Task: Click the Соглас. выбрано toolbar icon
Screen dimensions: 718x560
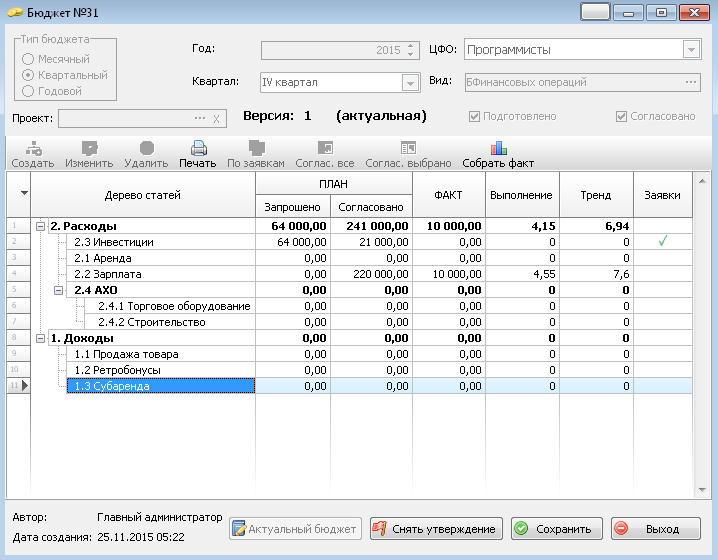Action: pyautogui.click(x=408, y=148)
